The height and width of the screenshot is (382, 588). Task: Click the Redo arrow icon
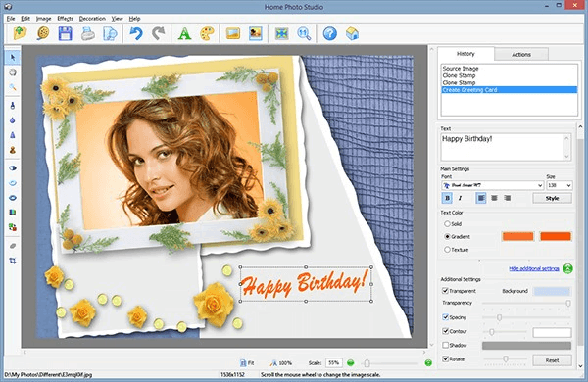pos(158,33)
